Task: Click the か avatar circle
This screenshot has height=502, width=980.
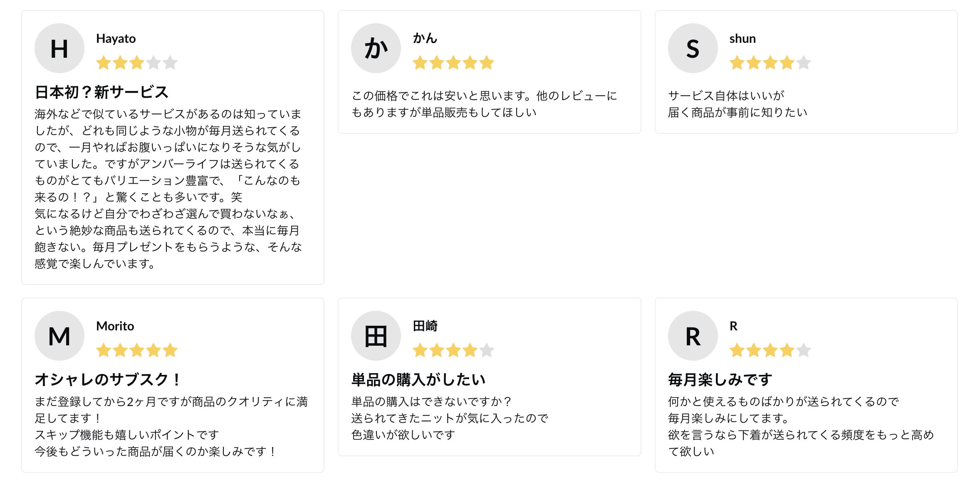Action: (x=376, y=48)
